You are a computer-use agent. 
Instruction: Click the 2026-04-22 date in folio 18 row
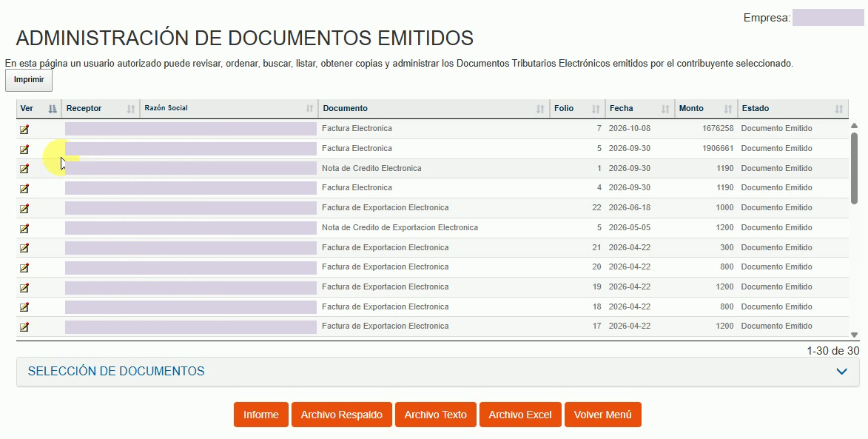click(x=630, y=306)
